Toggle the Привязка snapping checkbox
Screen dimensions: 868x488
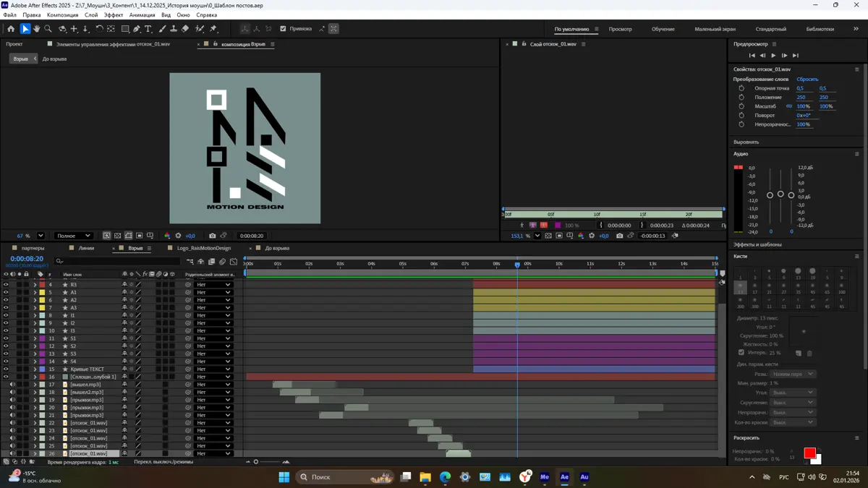283,29
